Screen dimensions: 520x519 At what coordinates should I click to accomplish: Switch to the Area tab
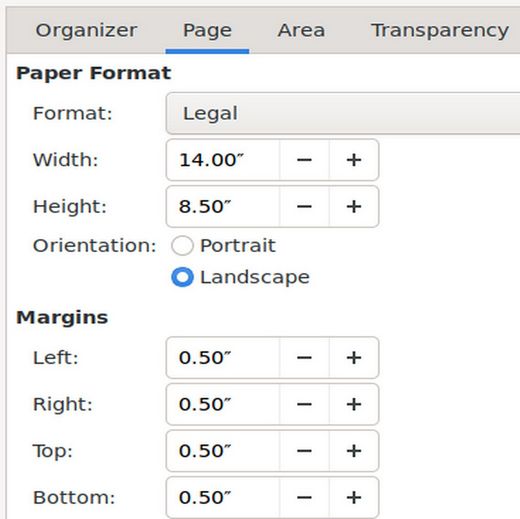[301, 31]
